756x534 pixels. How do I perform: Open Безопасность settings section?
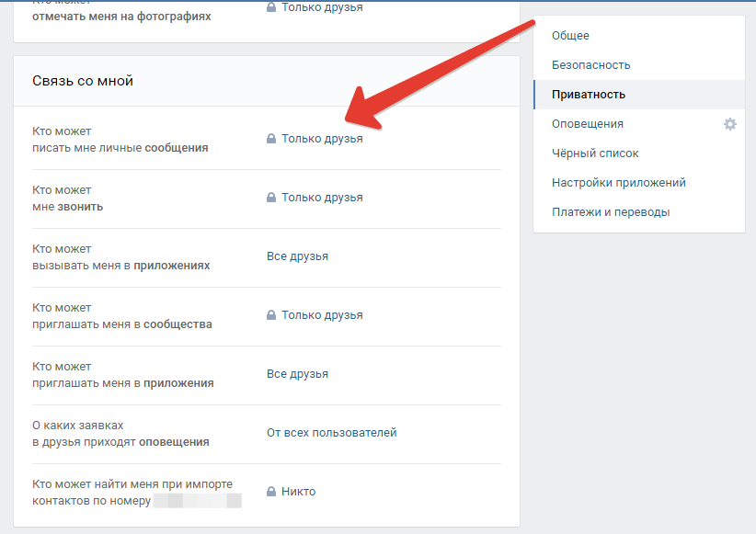tap(639, 65)
